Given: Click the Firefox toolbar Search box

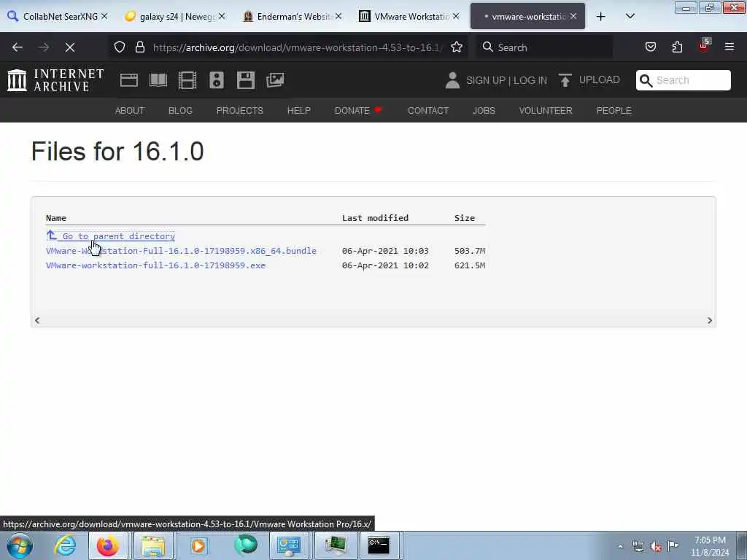Looking at the screenshot, I should [x=546, y=47].
